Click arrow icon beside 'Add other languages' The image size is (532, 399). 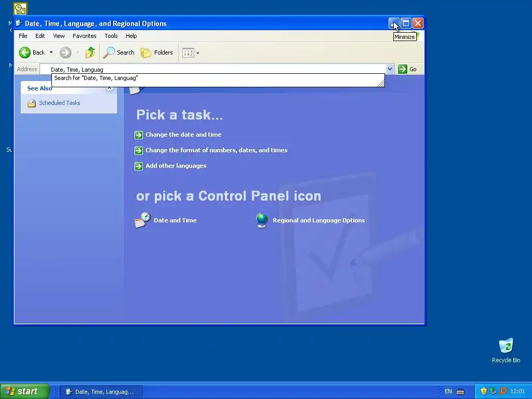click(138, 166)
